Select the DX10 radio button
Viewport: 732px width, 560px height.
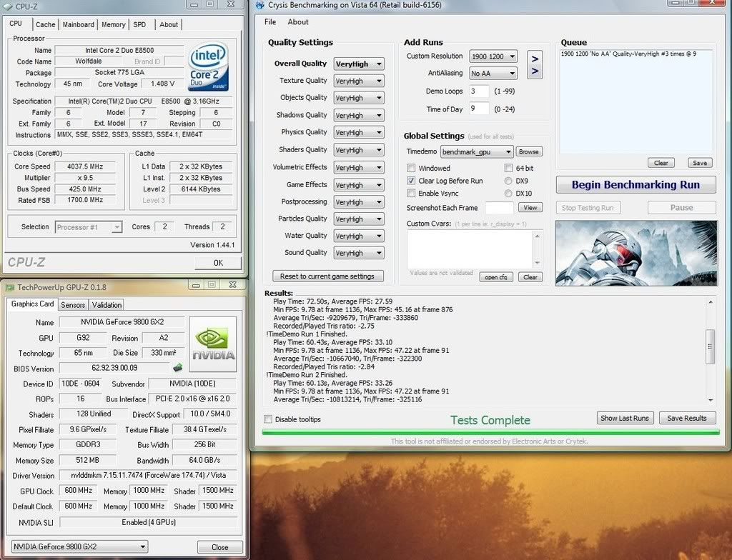(508, 194)
